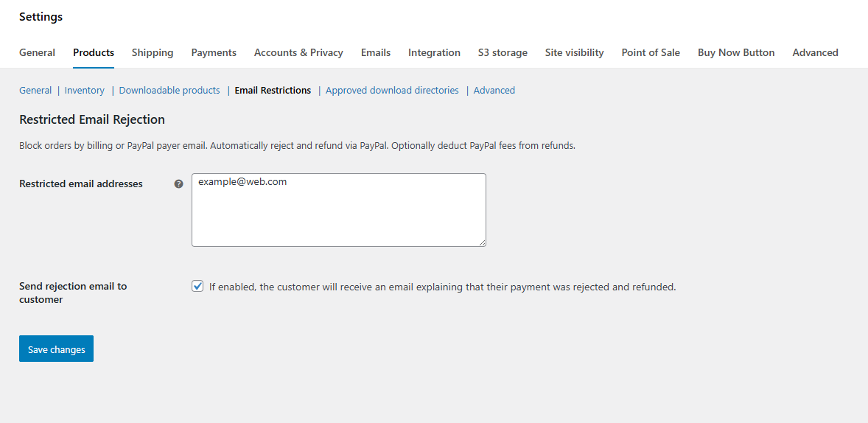This screenshot has height=423, width=868.
Task: Click inside the restricted email addresses textarea
Action: click(x=338, y=210)
